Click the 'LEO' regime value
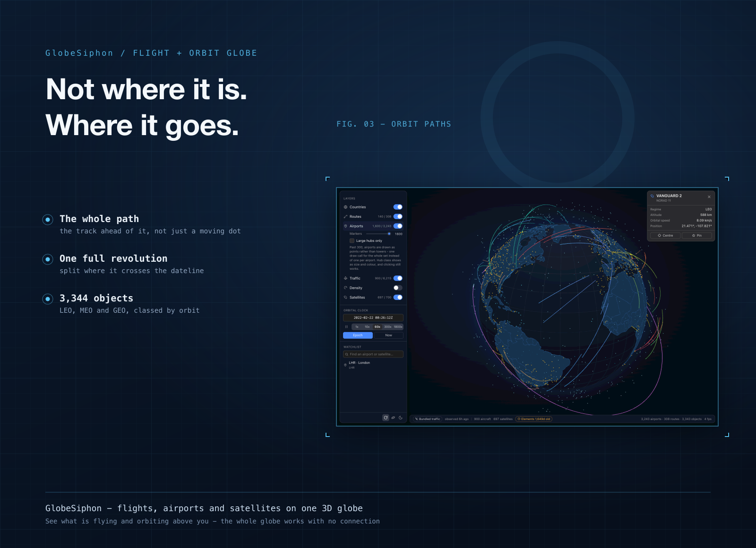756x548 pixels. click(709, 209)
